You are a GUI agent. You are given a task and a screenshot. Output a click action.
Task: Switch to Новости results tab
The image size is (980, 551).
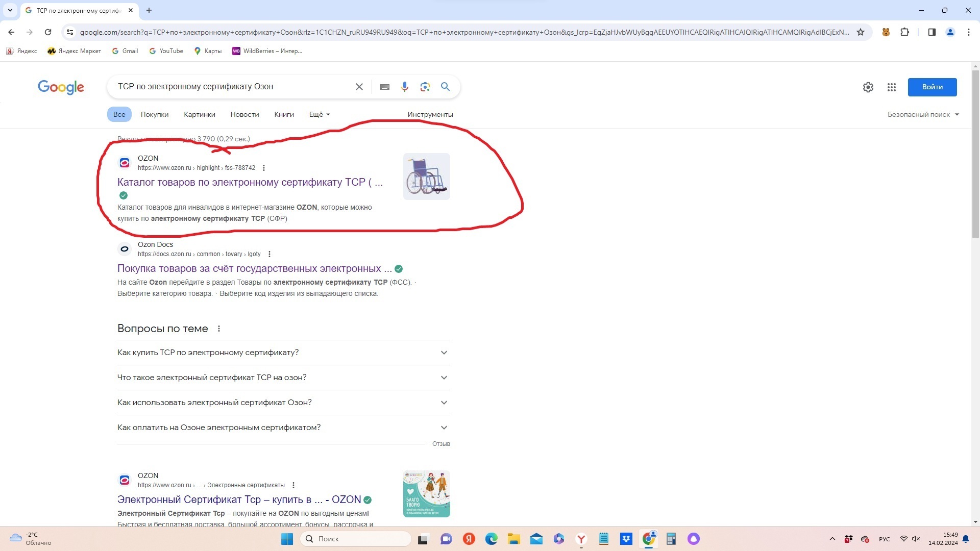pyautogui.click(x=244, y=114)
